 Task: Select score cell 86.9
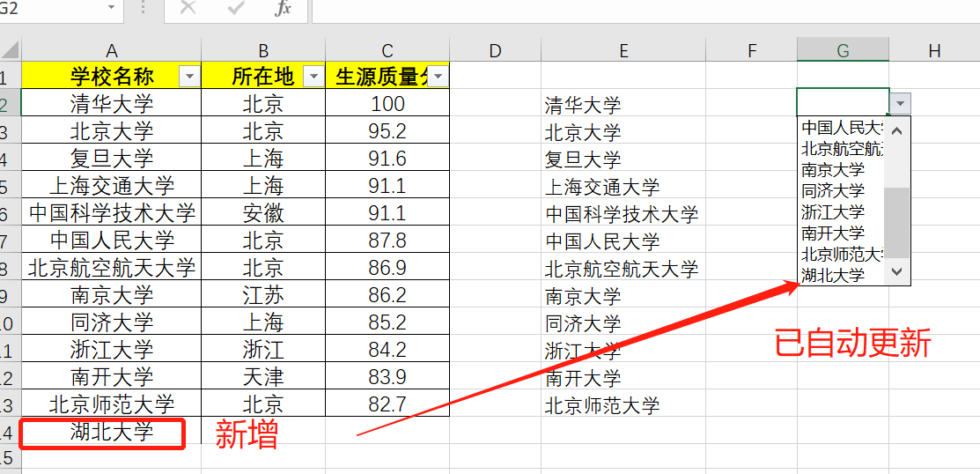point(387,267)
